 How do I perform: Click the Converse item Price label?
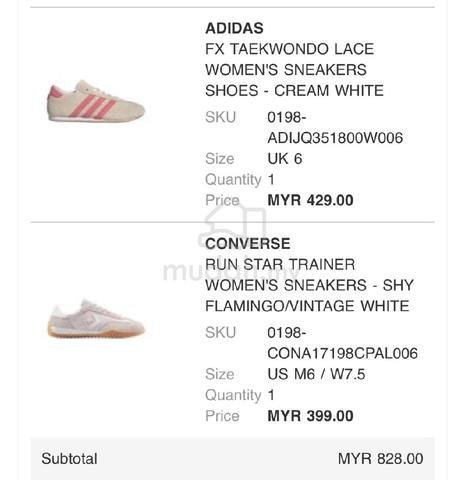pyautogui.click(x=222, y=416)
